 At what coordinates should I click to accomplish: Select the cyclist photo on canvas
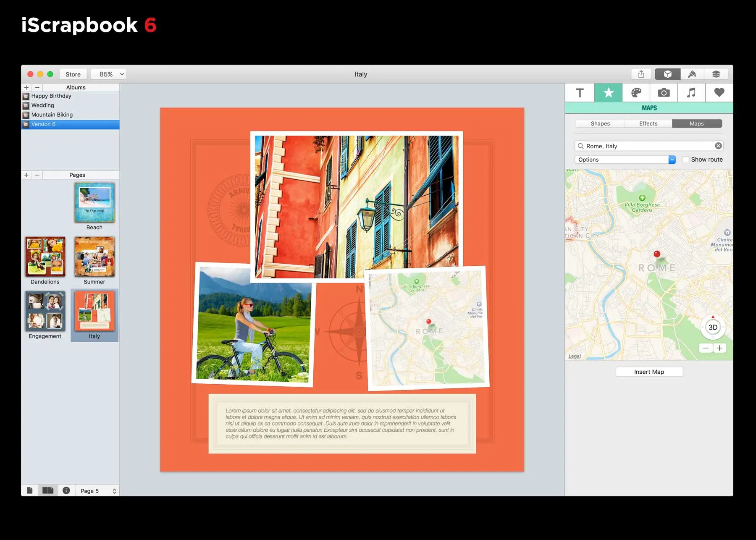click(x=254, y=325)
